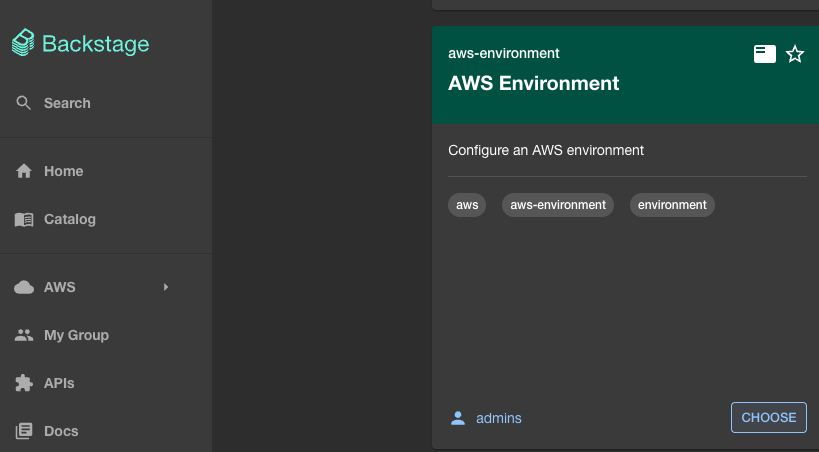This screenshot has width=819, height=452.
Task: Expand the AWS submenu arrow
Action: click(x=166, y=287)
